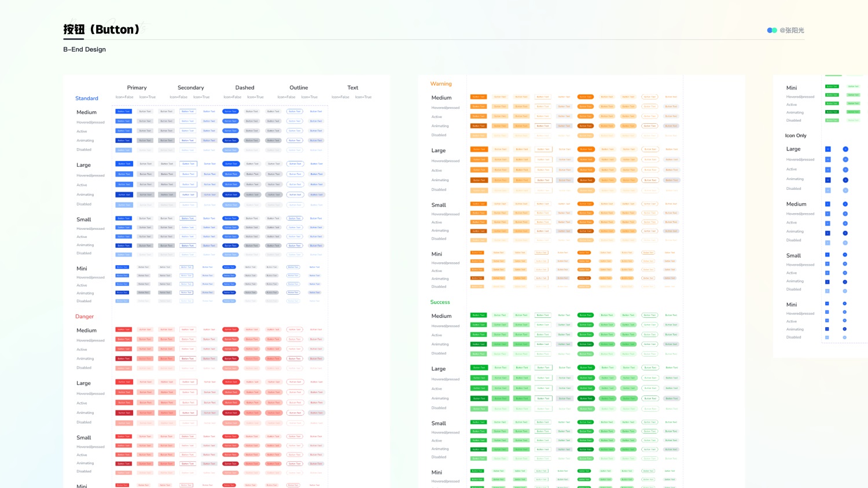Click the '按钮 (Button)' page title

coord(101,30)
